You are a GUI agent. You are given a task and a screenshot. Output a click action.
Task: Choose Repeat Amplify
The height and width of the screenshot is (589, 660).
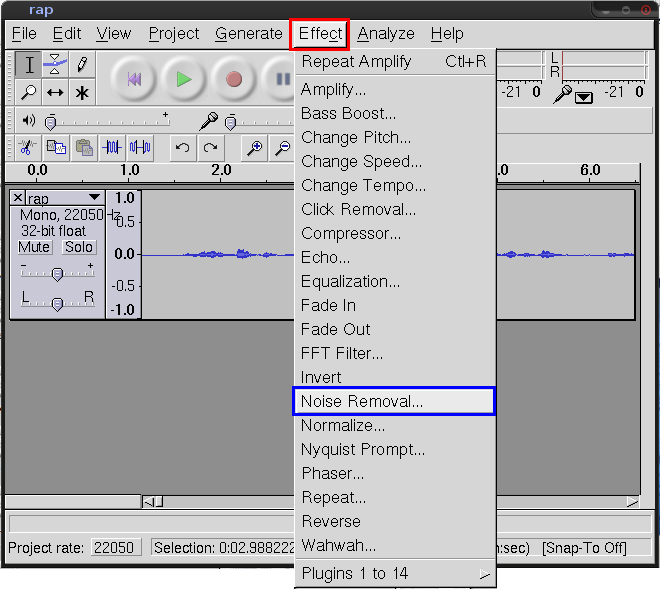(394, 61)
